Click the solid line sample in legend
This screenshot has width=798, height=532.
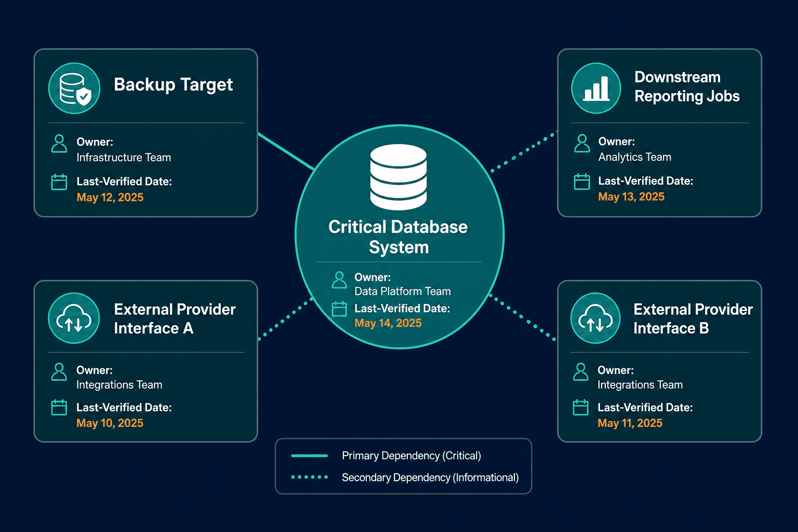pyautogui.click(x=310, y=456)
